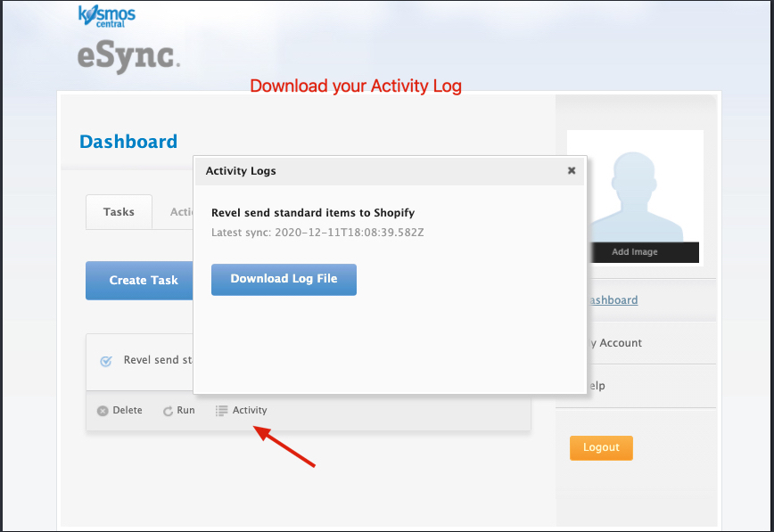Click the Delete label under Revel task
Image resolution: width=774 pixels, height=532 pixels.
coord(128,410)
